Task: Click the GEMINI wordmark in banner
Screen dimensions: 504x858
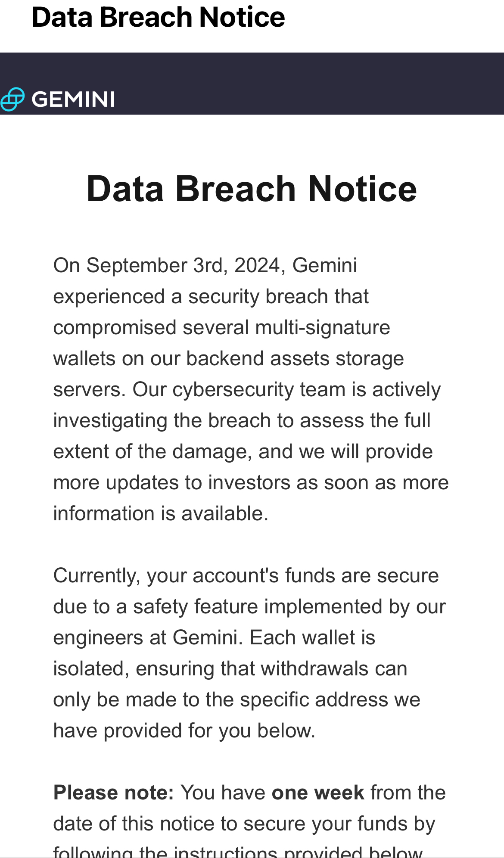Action: coord(73,99)
